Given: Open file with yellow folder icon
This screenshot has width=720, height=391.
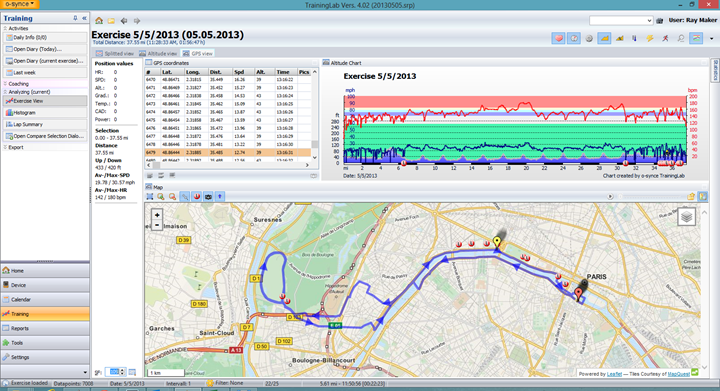Looking at the screenshot, I should [111, 21].
